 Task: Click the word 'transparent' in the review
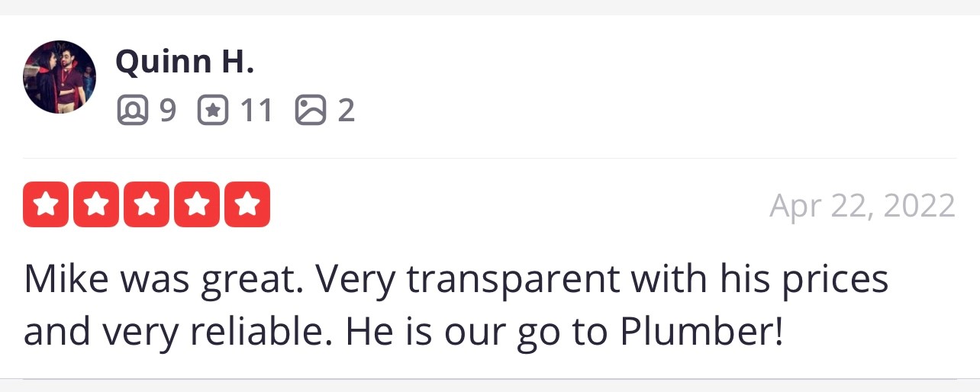click(513, 281)
